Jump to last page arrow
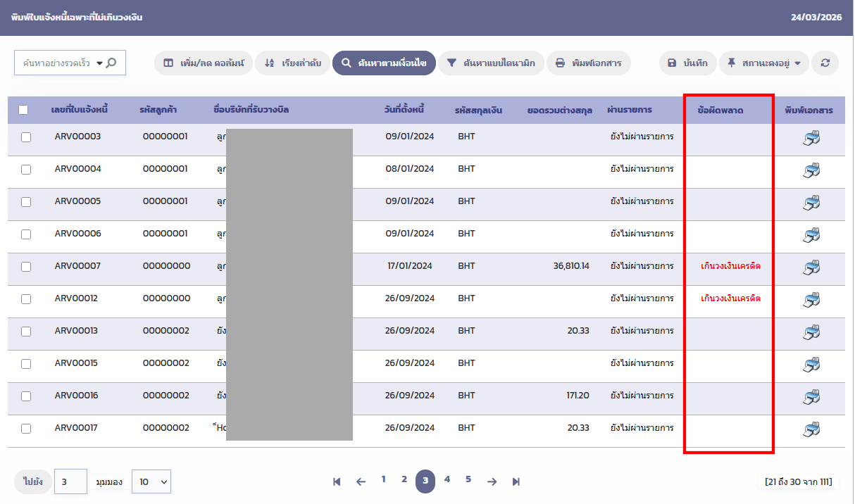This screenshot has width=855, height=504. click(516, 481)
